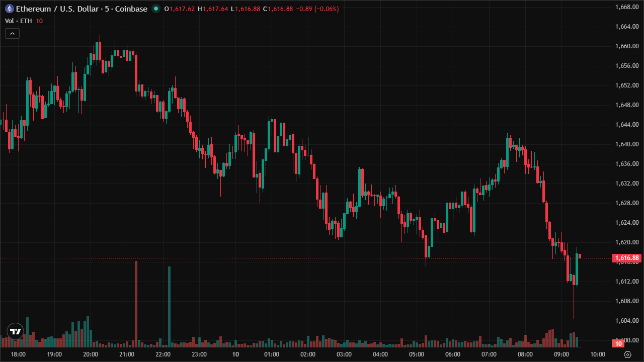Click the 10:00 time axis label

coord(598,354)
